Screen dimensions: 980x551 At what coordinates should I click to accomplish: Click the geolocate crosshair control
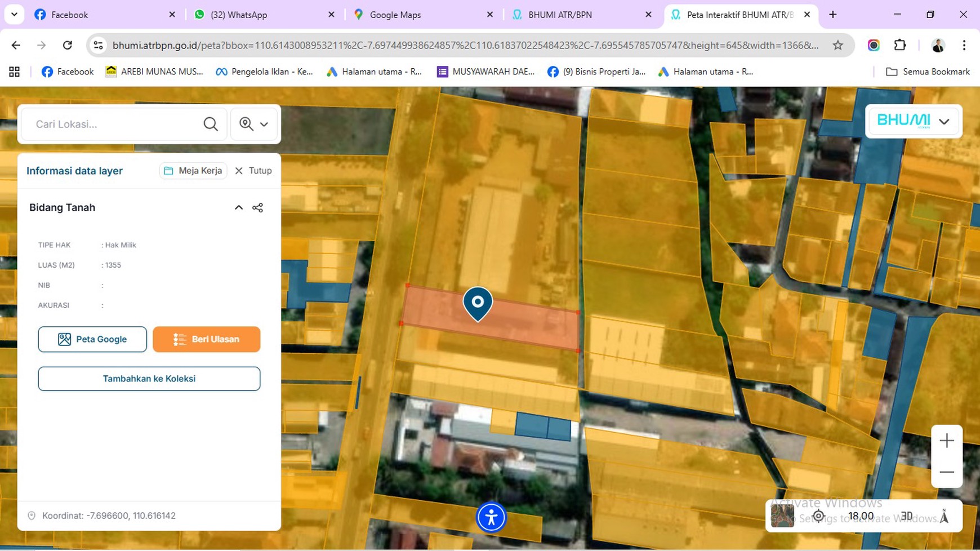[x=818, y=516]
